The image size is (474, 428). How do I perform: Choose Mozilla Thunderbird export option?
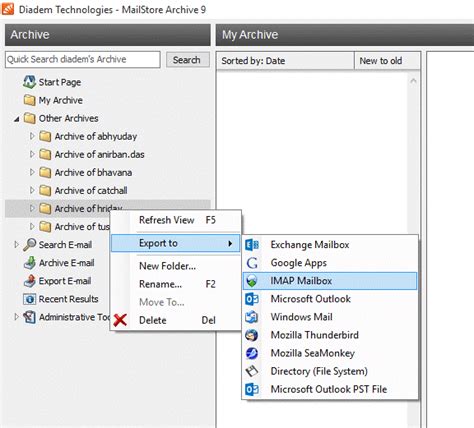click(x=330, y=335)
